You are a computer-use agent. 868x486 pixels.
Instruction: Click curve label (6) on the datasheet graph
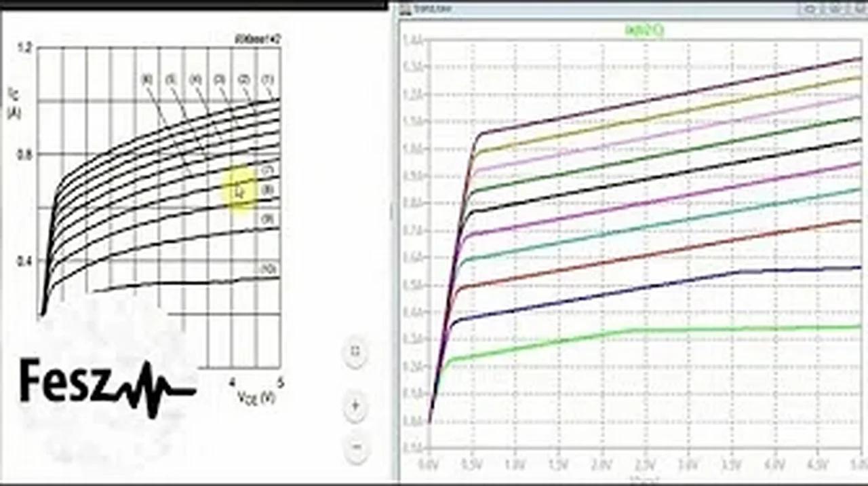tap(146, 79)
